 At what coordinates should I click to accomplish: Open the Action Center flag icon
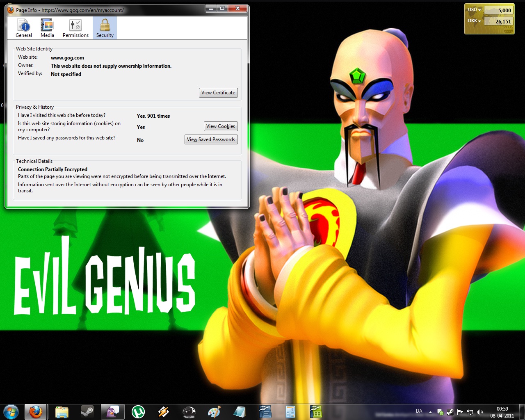click(460, 412)
